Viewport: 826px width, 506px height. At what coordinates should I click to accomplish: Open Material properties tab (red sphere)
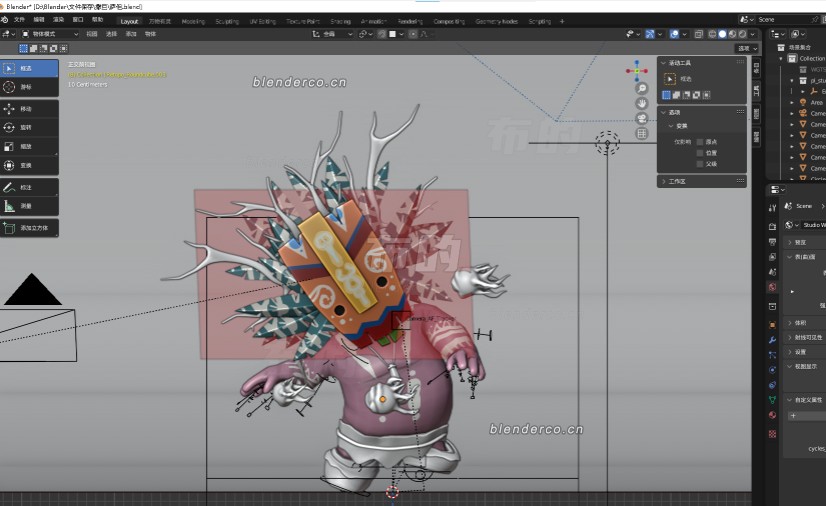click(x=772, y=415)
